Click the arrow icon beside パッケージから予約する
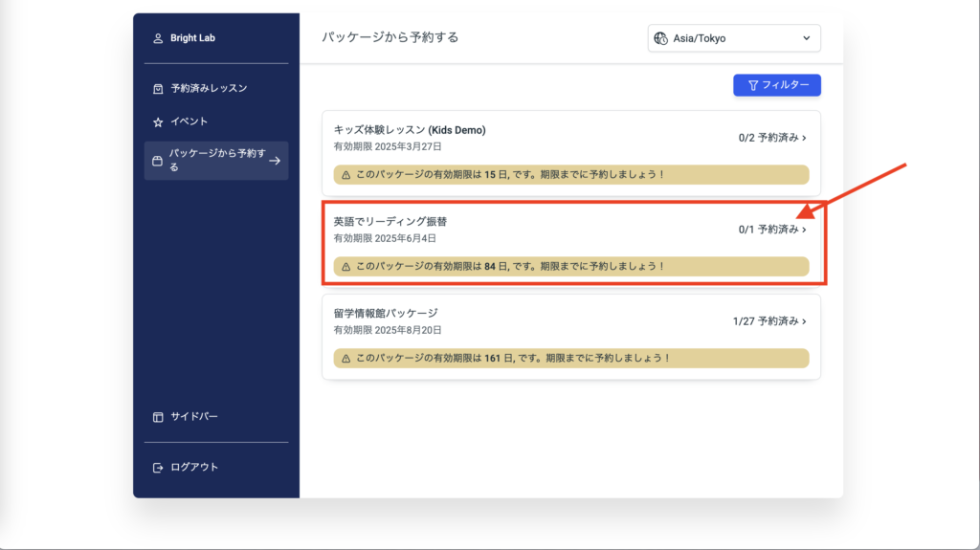The height and width of the screenshot is (550, 980). [x=275, y=161]
